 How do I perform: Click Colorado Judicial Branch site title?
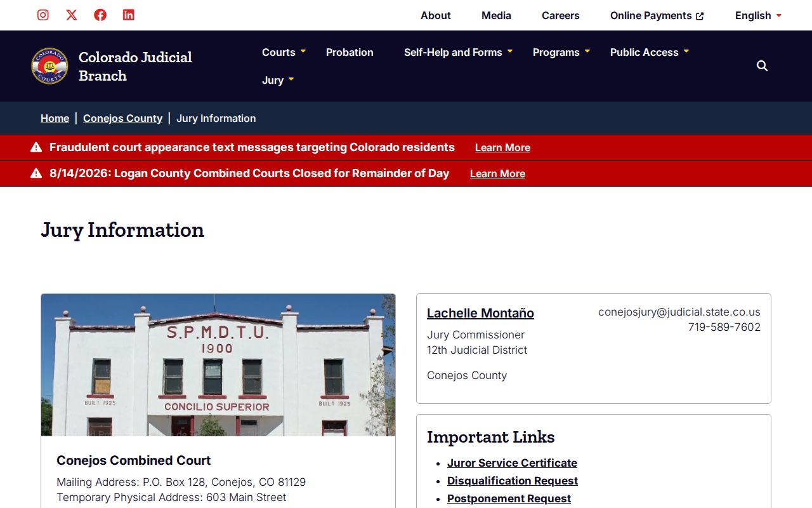pos(135,66)
